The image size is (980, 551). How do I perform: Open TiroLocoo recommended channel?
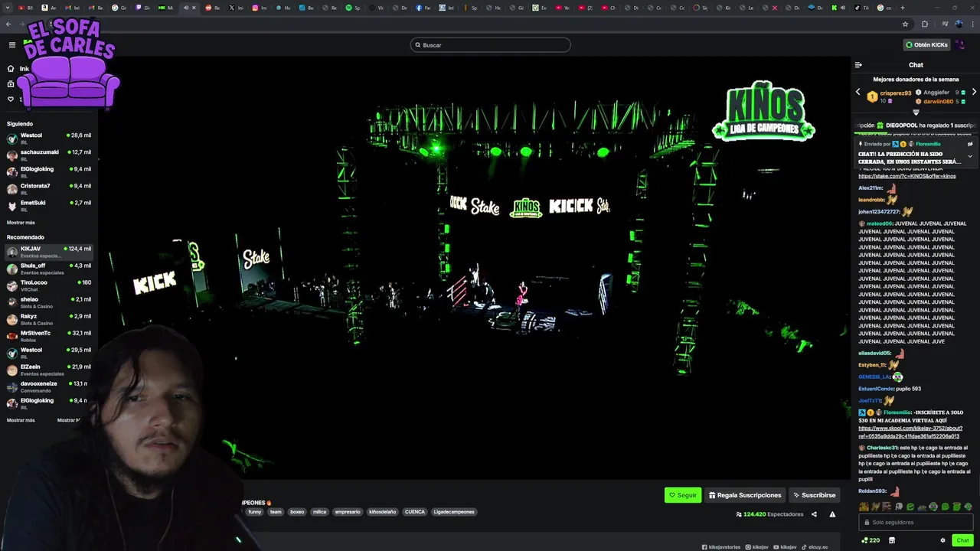click(49, 285)
